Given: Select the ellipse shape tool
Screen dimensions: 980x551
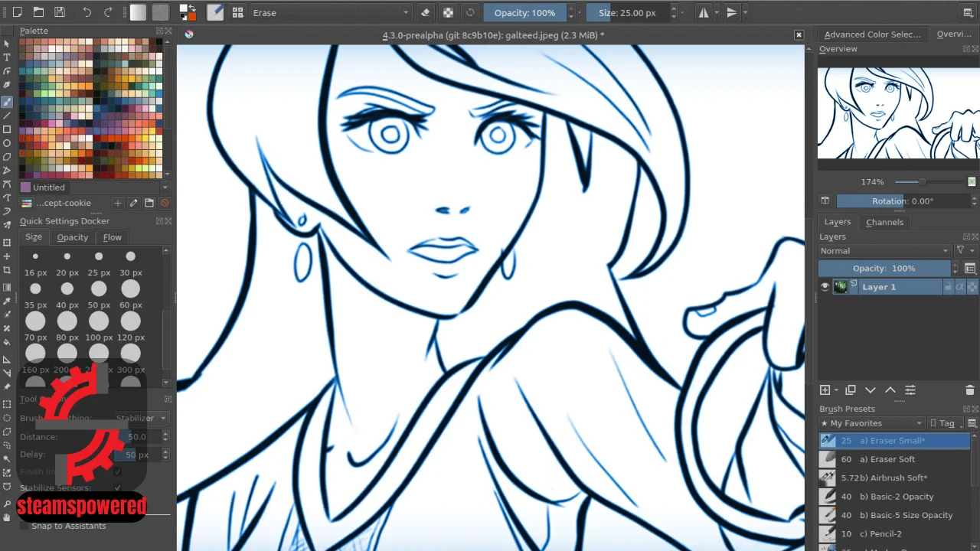Looking at the screenshot, I should point(7,143).
